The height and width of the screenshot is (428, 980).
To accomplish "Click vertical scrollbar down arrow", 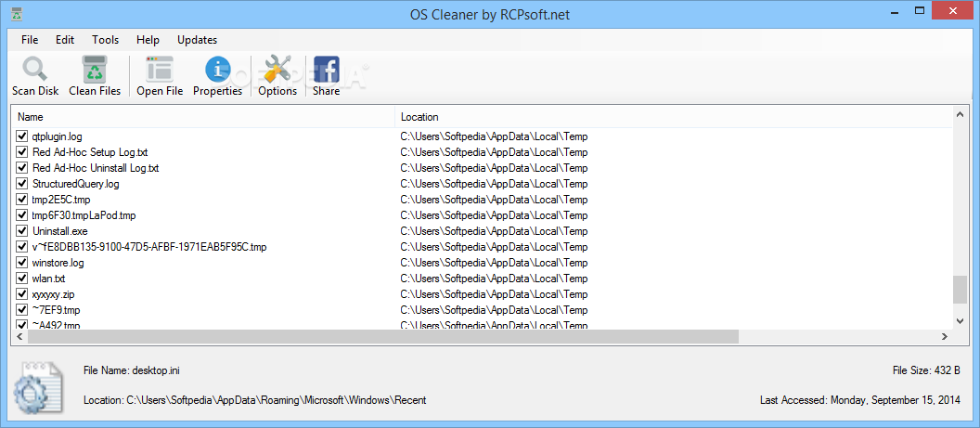I will point(960,320).
